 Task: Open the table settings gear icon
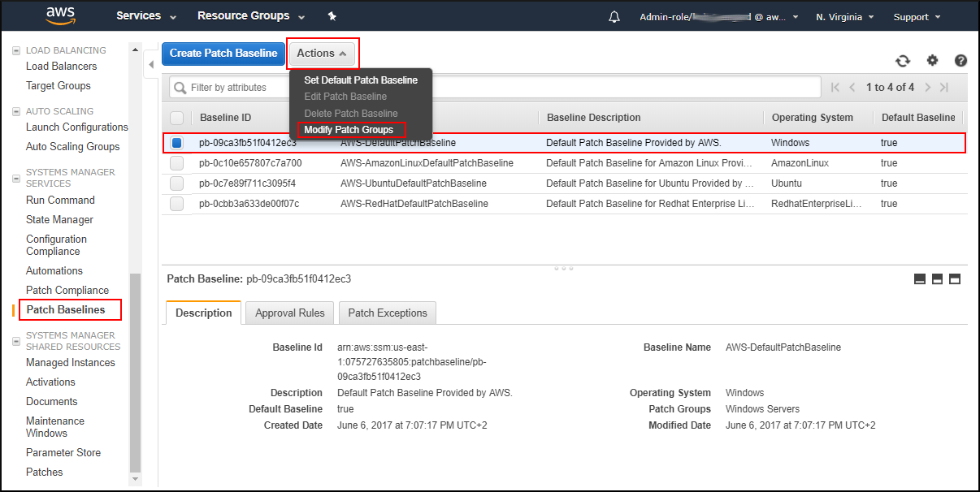[932, 60]
